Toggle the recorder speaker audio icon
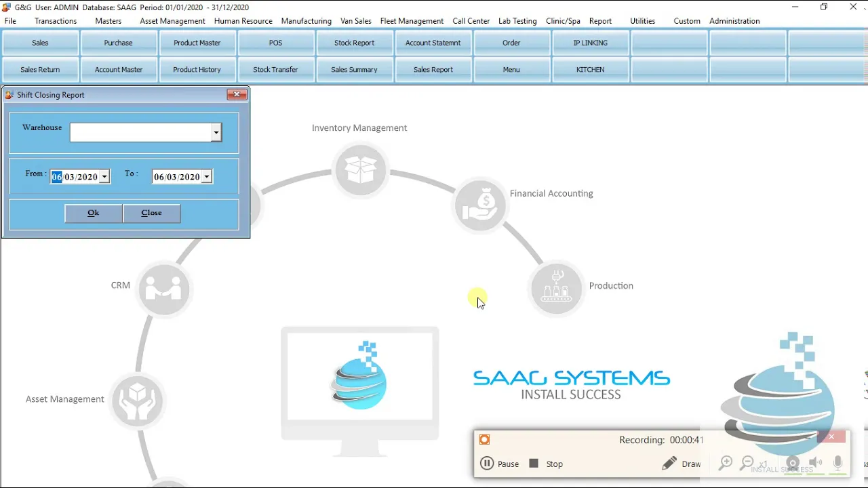This screenshot has width=868, height=488. [x=816, y=464]
